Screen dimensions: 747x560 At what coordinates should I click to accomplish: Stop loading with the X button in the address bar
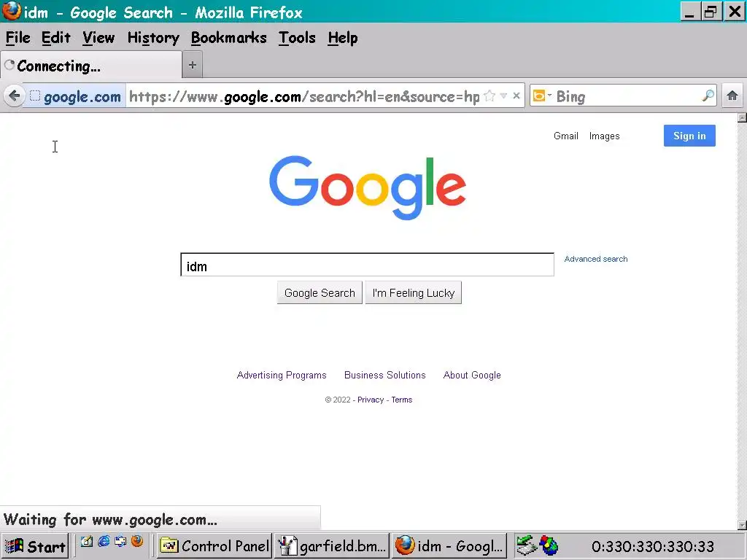coord(516,96)
